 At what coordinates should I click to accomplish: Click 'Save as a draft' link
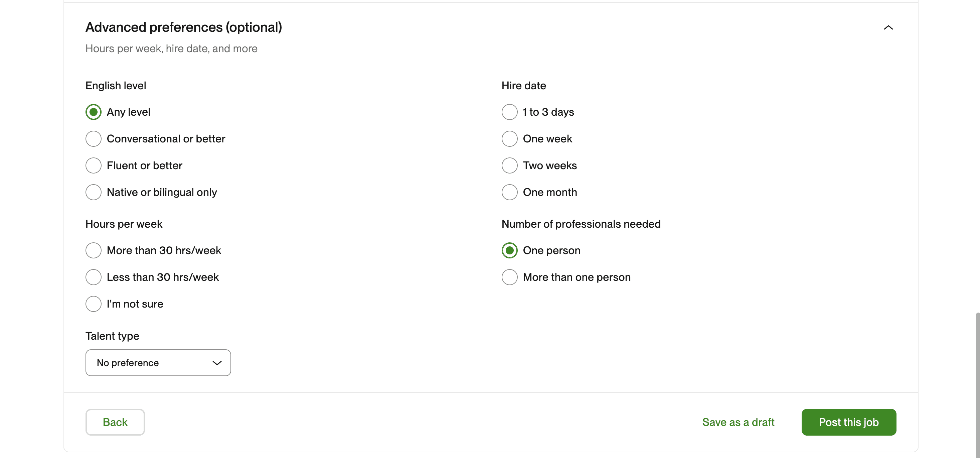coord(738,422)
